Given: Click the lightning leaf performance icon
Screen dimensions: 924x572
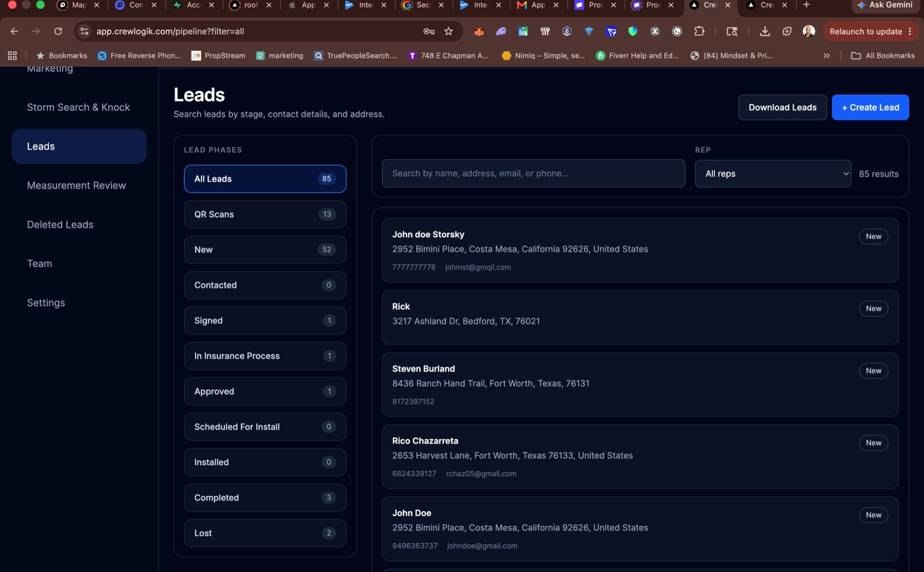Looking at the screenshot, I should [x=787, y=31].
